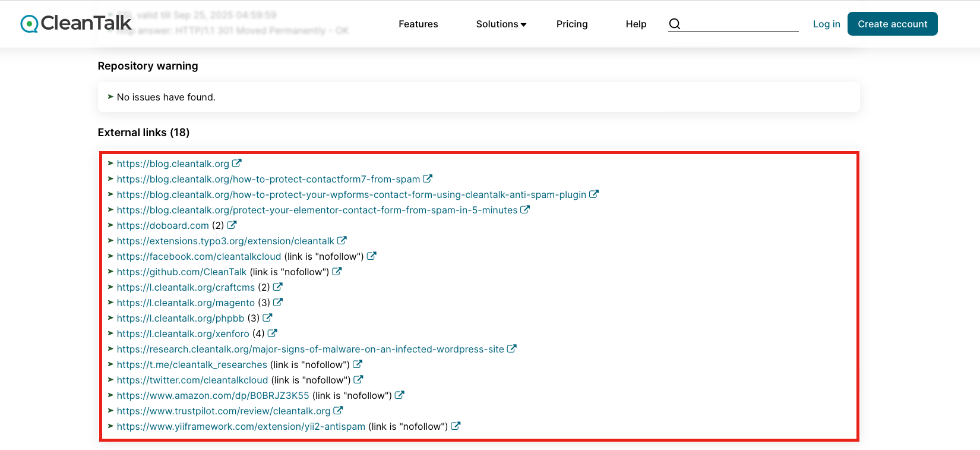Open external icon next to blog.cleantalk.org link
Viewport: 980px width, 450px height.
237,163
